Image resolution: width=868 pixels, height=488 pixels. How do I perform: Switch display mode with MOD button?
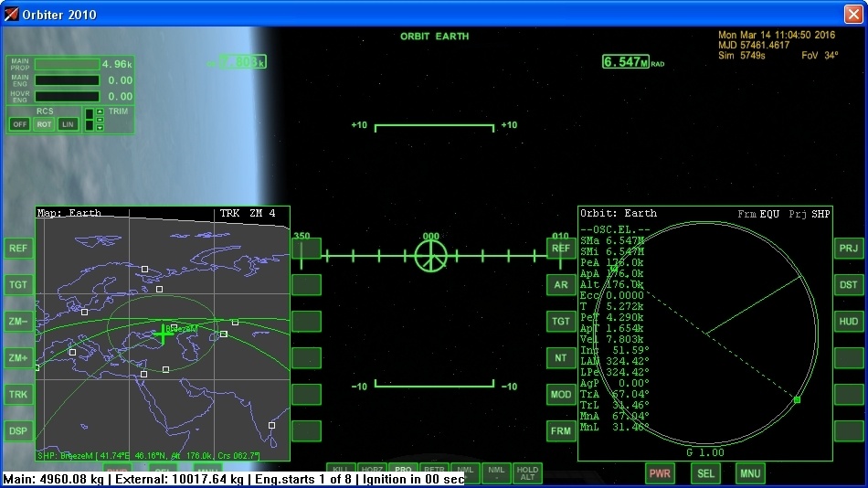coord(561,395)
